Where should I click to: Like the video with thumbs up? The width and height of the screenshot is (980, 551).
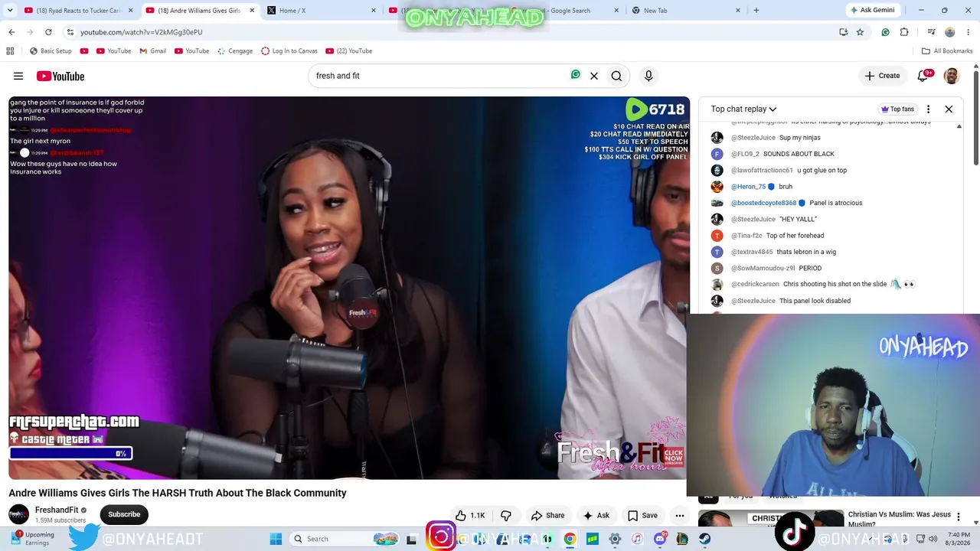470,516
